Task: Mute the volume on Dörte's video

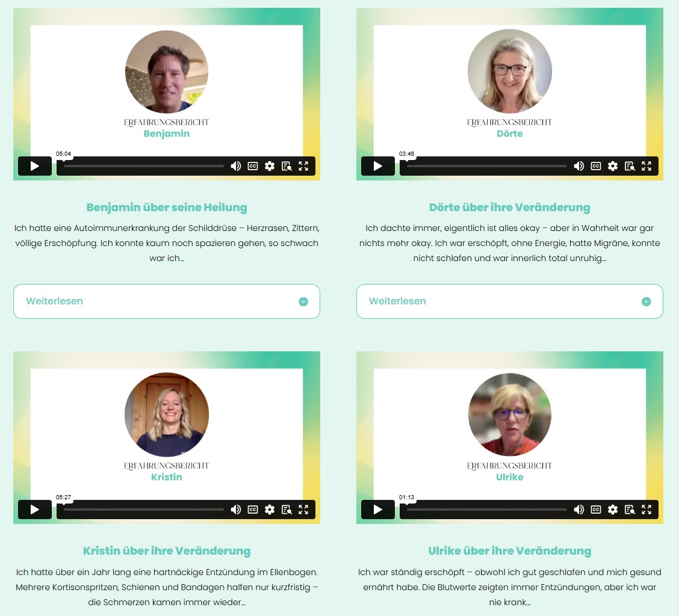Action: coord(579,166)
